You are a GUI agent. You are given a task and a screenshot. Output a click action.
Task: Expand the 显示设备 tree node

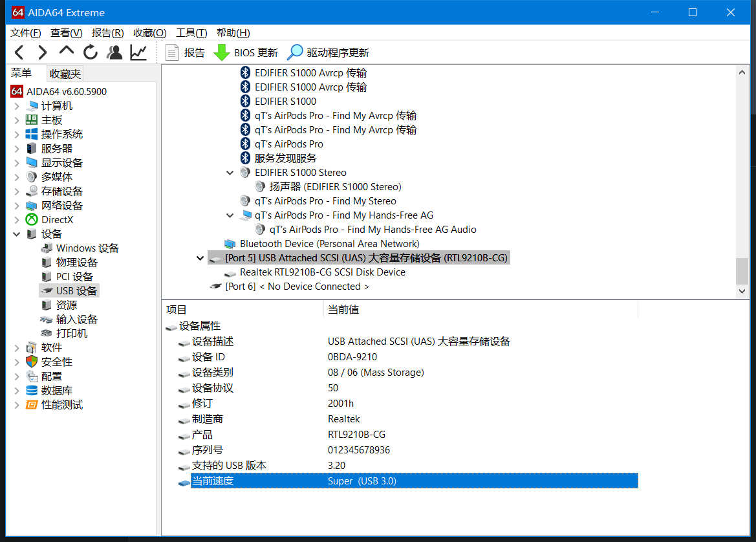[17, 163]
